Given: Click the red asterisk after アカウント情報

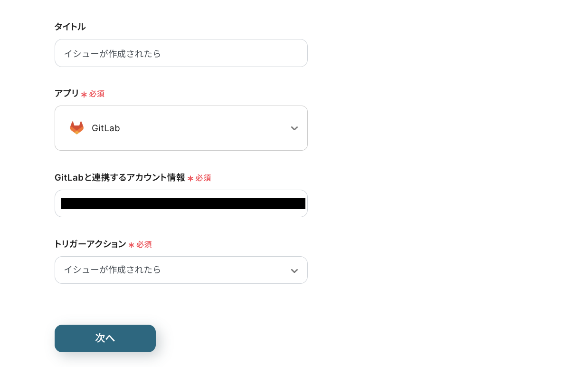Looking at the screenshot, I should point(190,178).
